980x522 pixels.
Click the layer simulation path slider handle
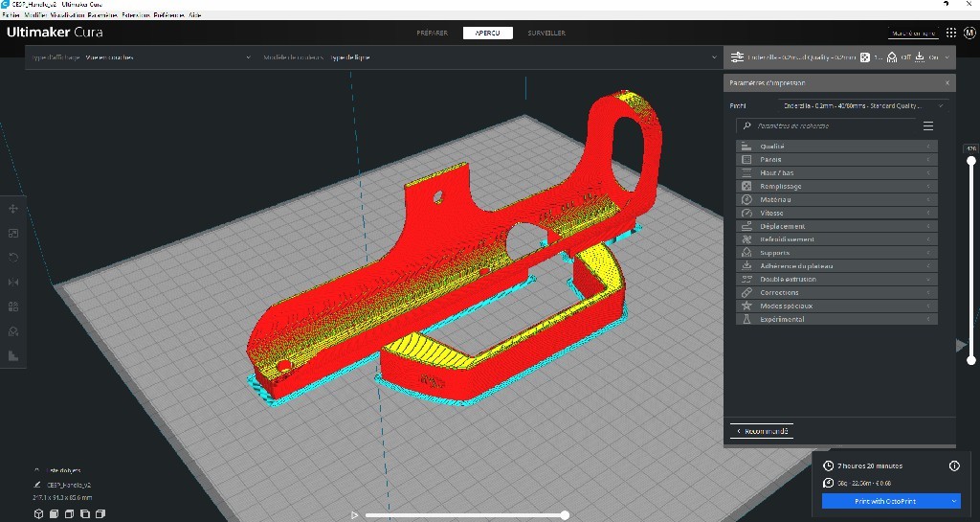point(565,515)
